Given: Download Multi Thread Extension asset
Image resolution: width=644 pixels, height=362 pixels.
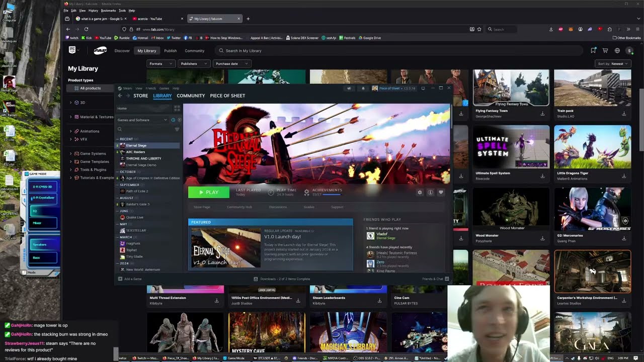Looking at the screenshot, I should 217,301.
